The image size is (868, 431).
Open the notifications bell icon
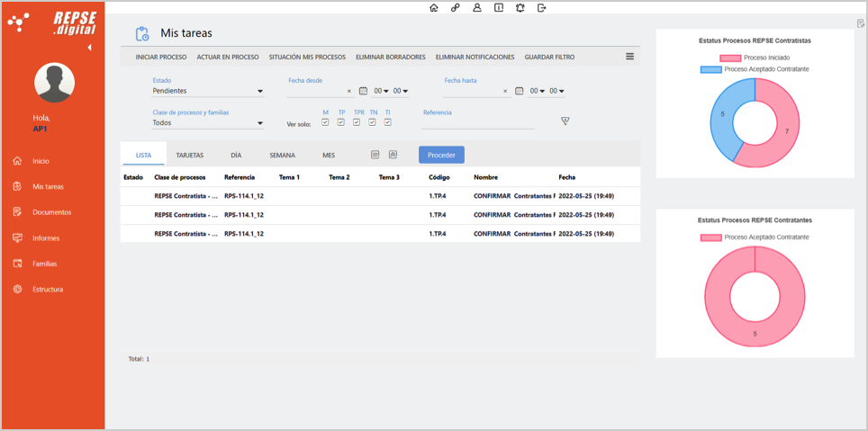tap(520, 8)
